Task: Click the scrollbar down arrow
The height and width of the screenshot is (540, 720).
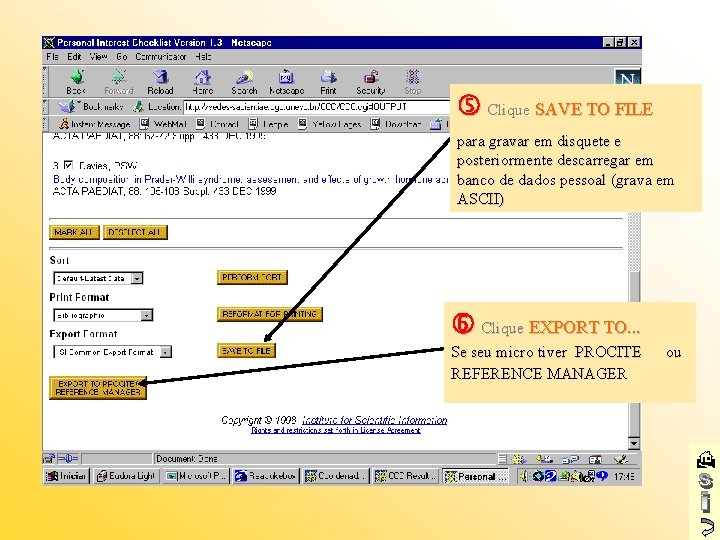Action: tap(634, 443)
